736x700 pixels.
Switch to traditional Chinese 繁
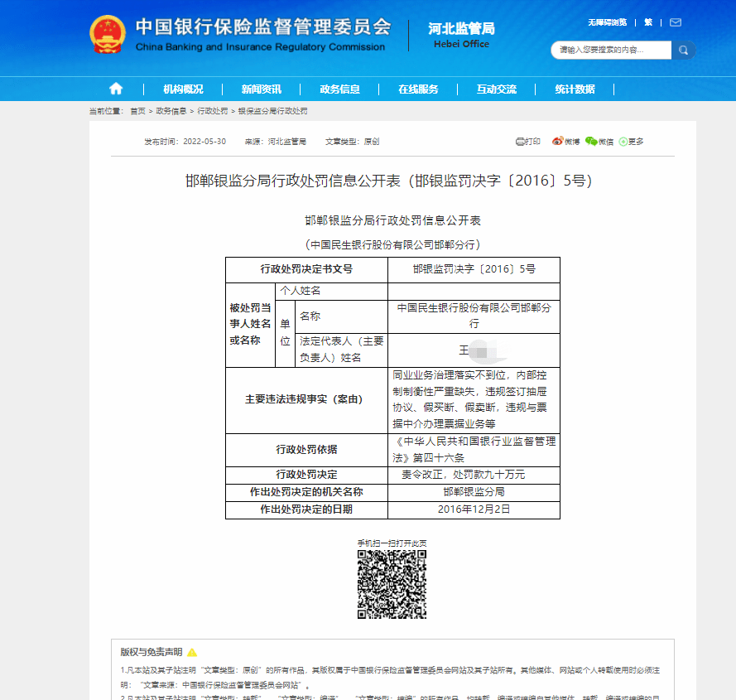pos(648,22)
